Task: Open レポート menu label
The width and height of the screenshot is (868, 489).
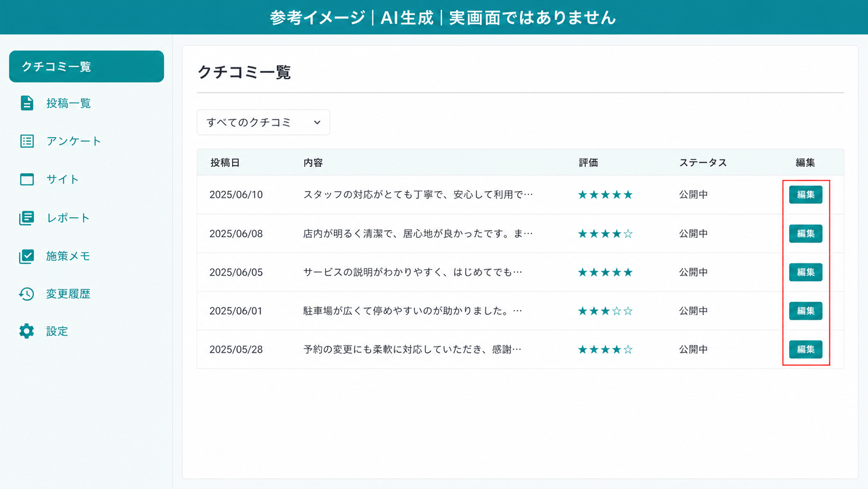Action: click(x=68, y=218)
